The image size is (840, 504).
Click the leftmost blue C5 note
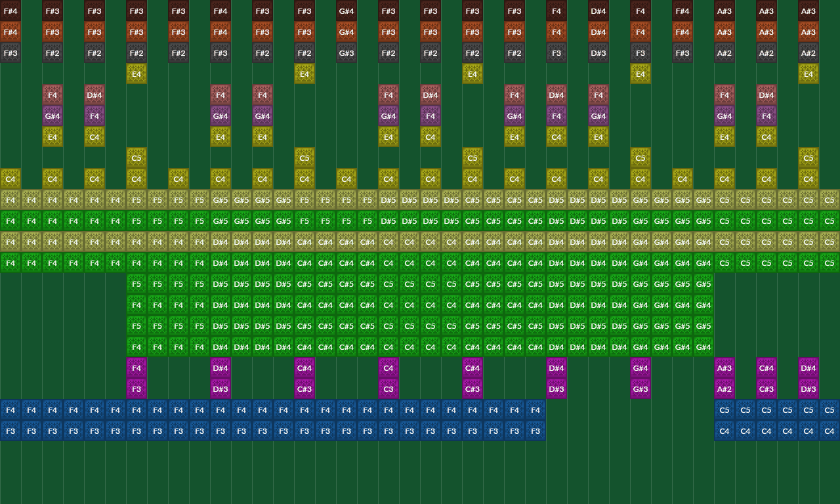pyautogui.click(x=724, y=410)
